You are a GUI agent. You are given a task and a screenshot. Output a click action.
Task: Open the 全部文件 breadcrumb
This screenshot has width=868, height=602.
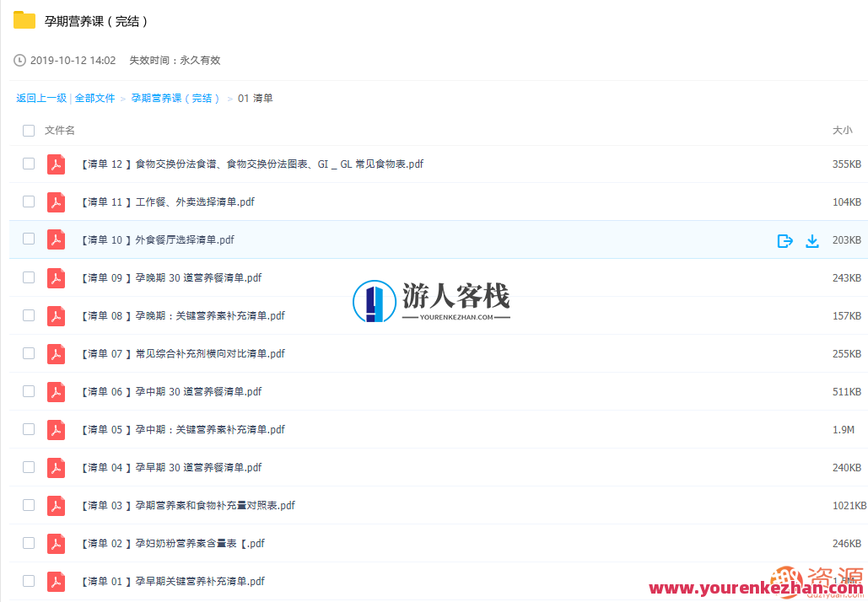[x=94, y=98]
